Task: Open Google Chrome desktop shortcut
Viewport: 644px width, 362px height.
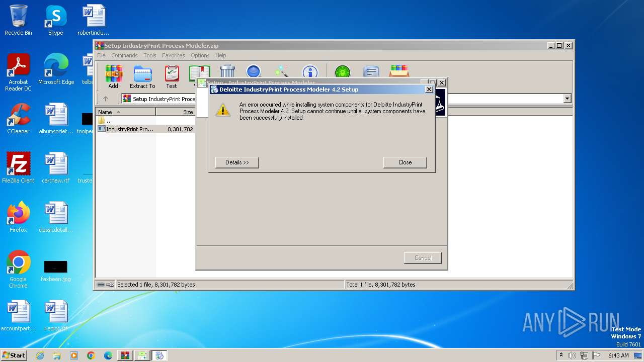Action: click(x=18, y=269)
